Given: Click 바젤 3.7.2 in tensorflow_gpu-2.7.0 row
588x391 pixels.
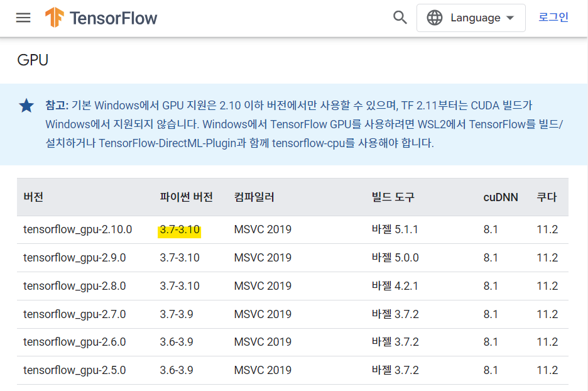Looking at the screenshot, I should point(395,314).
